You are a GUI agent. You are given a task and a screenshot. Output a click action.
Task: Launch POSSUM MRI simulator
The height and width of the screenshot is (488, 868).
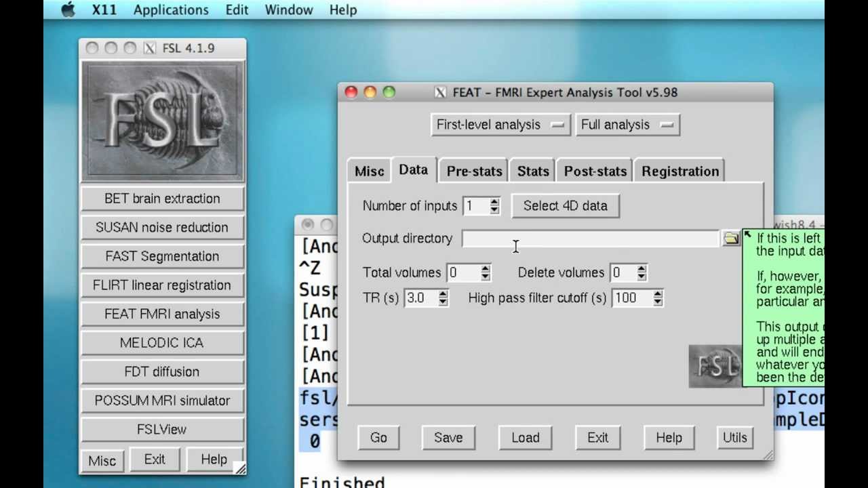162,401
